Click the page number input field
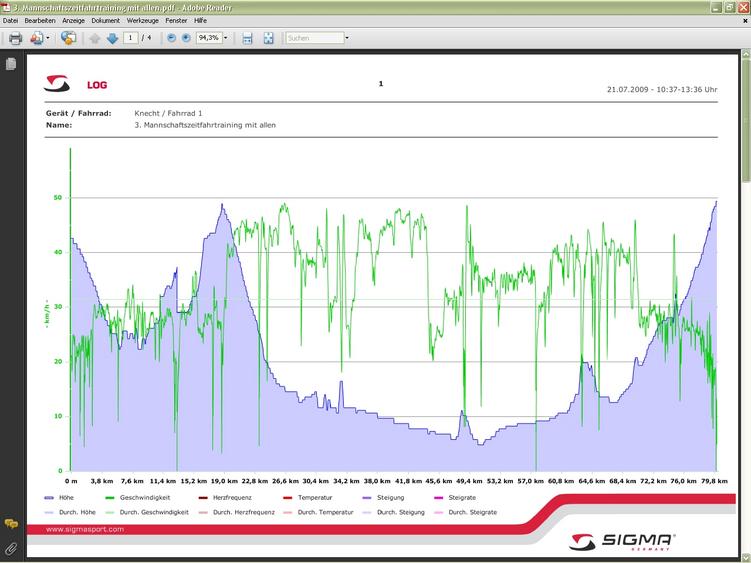Image resolution: width=751 pixels, height=563 pixels. 131,38
